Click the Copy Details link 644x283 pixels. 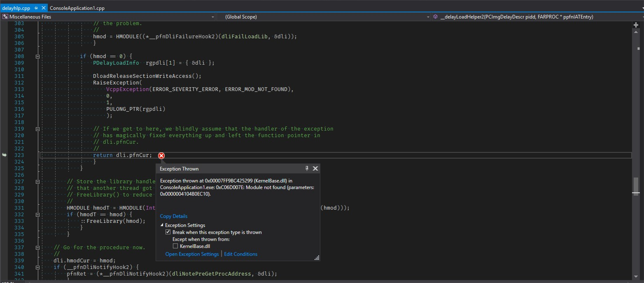point(173,216)
